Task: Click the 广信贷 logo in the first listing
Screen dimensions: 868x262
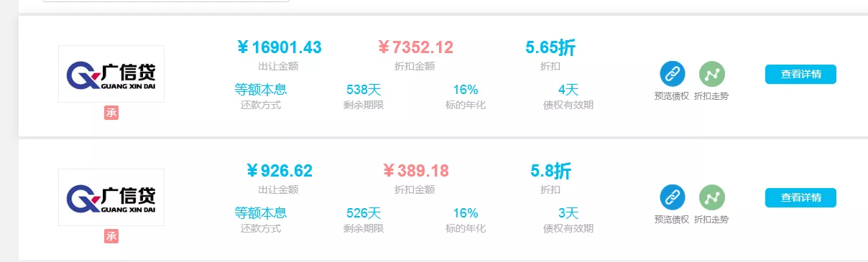Action: click(x=111, y=74)
